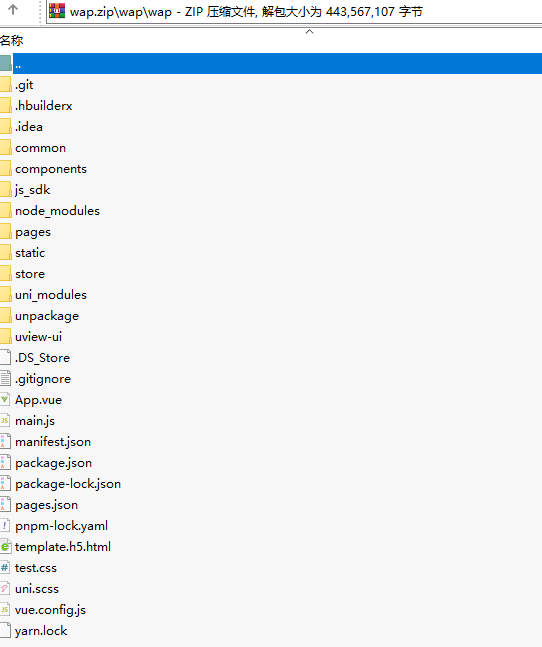Click the main.js file icon

click(5, 421)
